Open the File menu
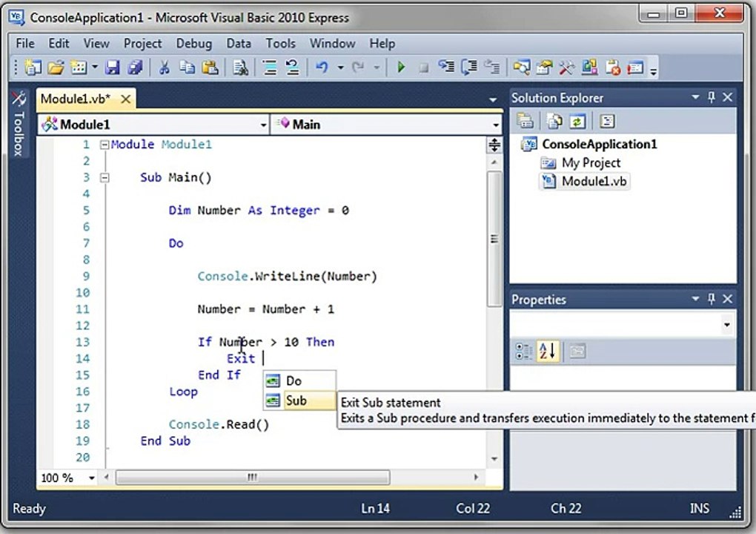Screen dimensions: 756x534 [25, 44]
